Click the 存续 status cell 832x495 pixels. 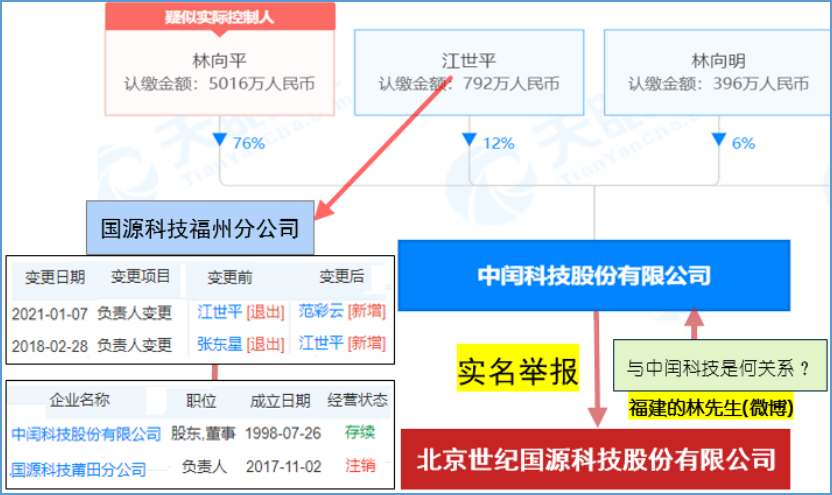(x=360, y=432)
